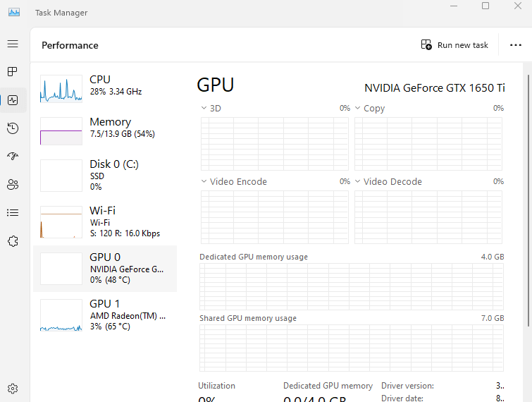This screenshot has width=532, height=402.
Task: Click 'S: 120 R: 16.0 Kbps' Wi-Fi value
Action: (x=125, y=233)
